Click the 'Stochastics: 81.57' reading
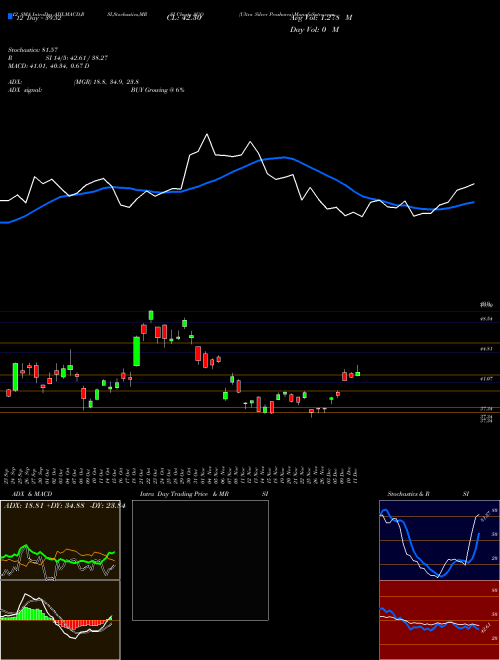This screenshot has width=500, height=660. pyautogui.click(x=31, y=50)
